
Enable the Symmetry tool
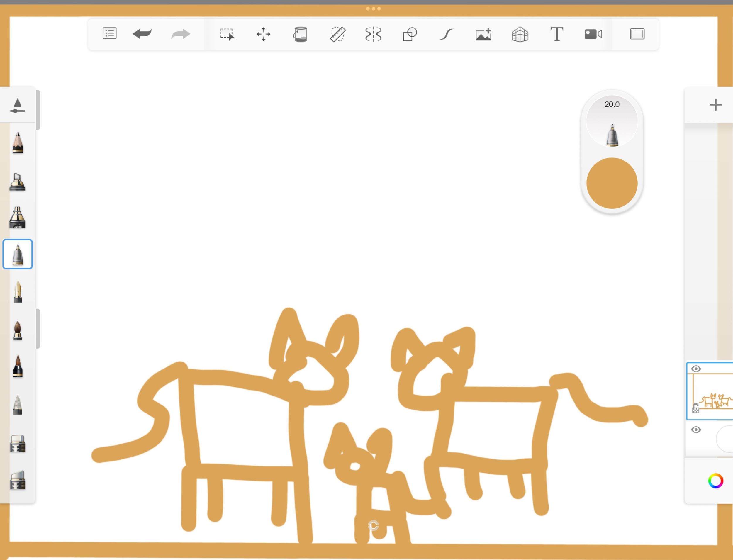[x=373, y=34]
